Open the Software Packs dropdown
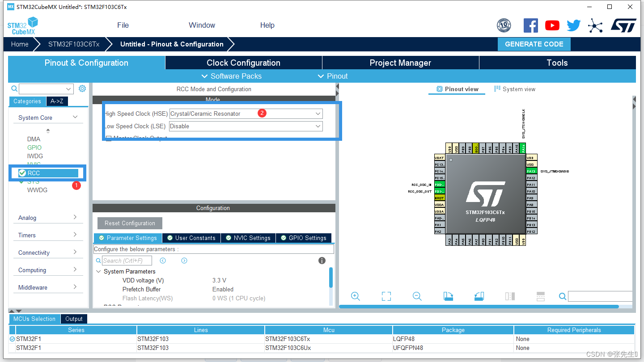 [x=232, y=76]
